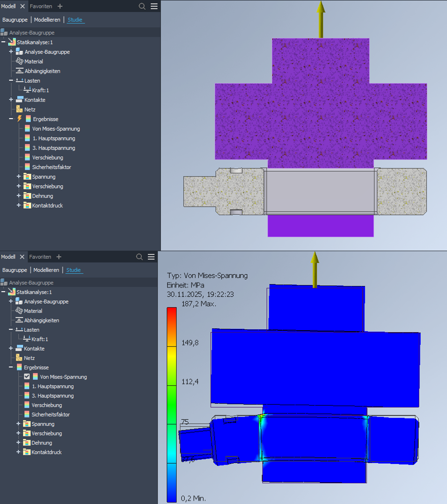The height and width of the screenshot is (504, 447).
Task: Click the Netz mesh icon in the lower browser panel
Action: coord(19,358)
